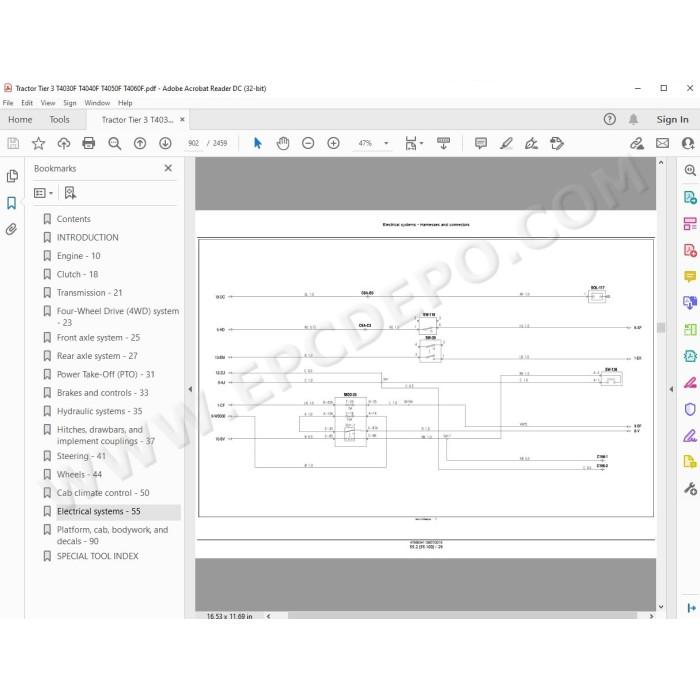
Task: Expand the right pane bottom arrow icon
Action: coord(692,608)
